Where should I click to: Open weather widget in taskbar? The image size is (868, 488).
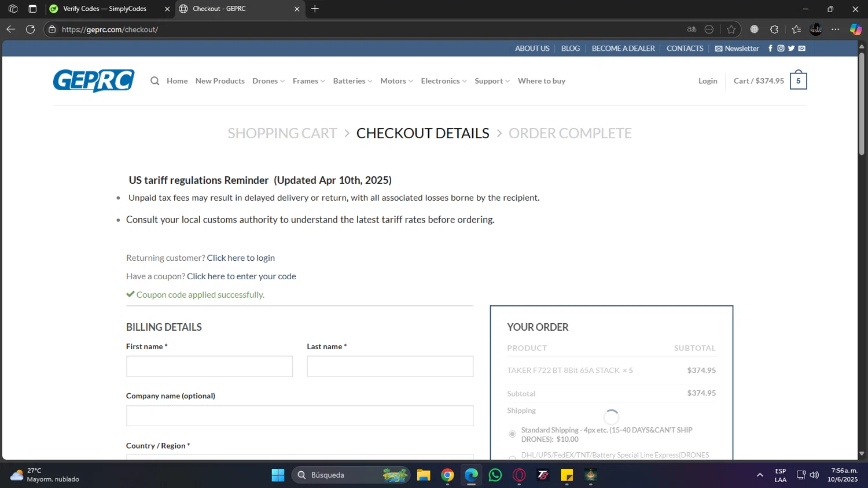point(45,475)
